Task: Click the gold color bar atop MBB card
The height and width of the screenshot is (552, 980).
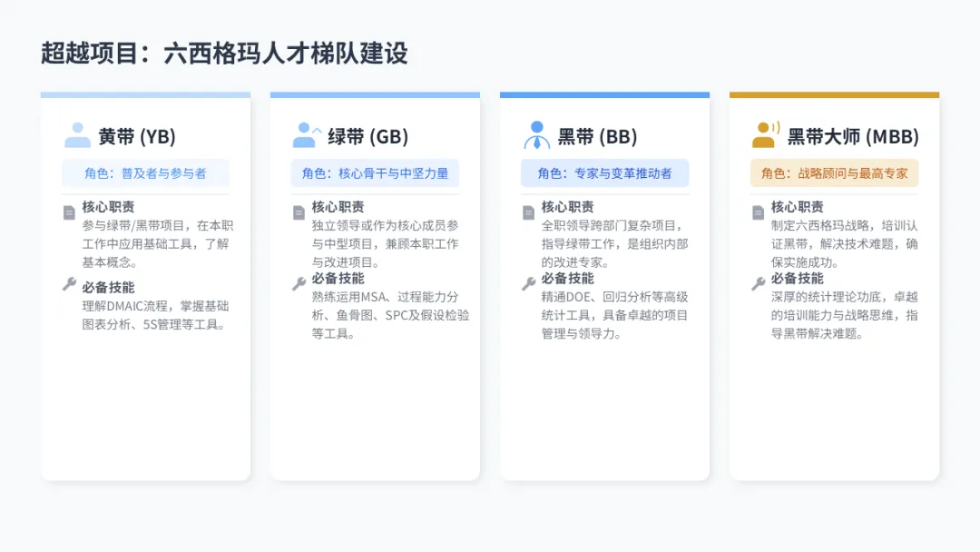Action: pyautogui.click(x=835, y=95)
